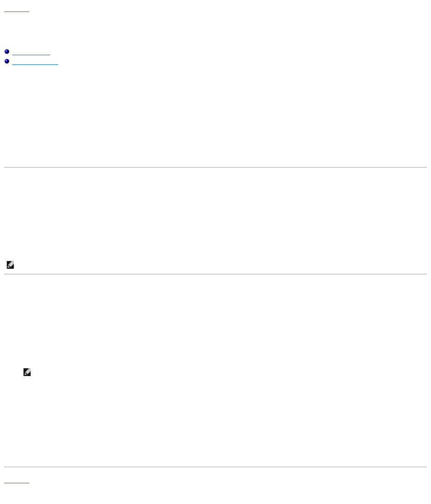Click the blank area between bulleted links and first divider

click(215, 115)
